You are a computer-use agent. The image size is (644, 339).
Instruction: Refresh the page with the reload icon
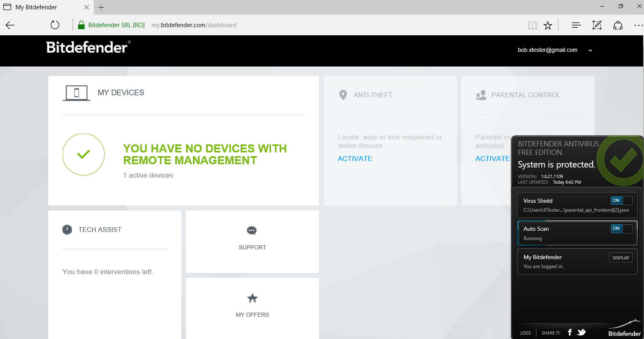pos(55,25)
